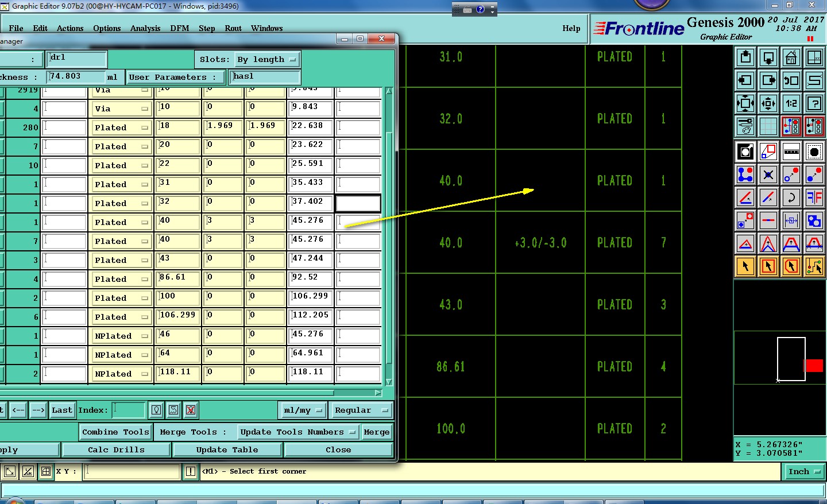Click the connected blue dots icon
Image resolution: width=827 pixels, height=504 pixels.
(x=745, y=175)
